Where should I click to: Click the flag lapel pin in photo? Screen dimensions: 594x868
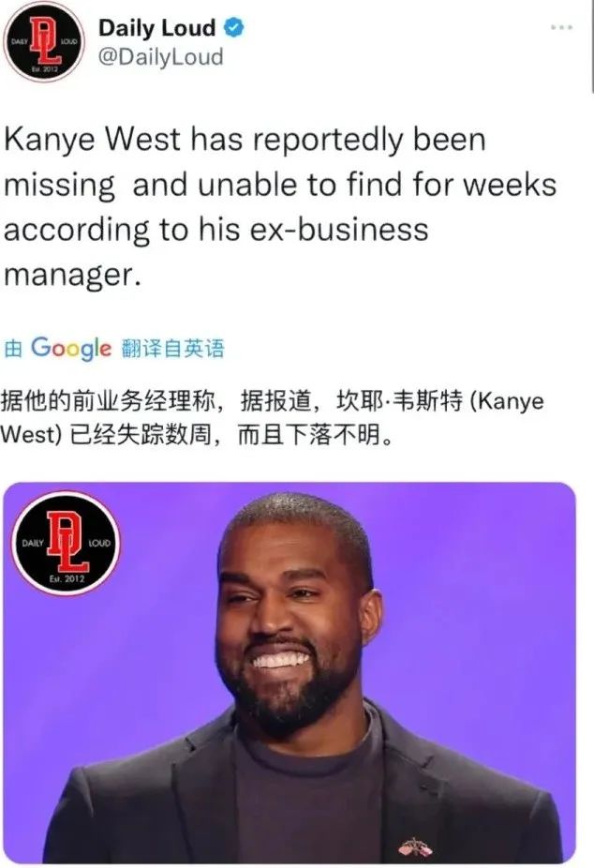point(415,846)
